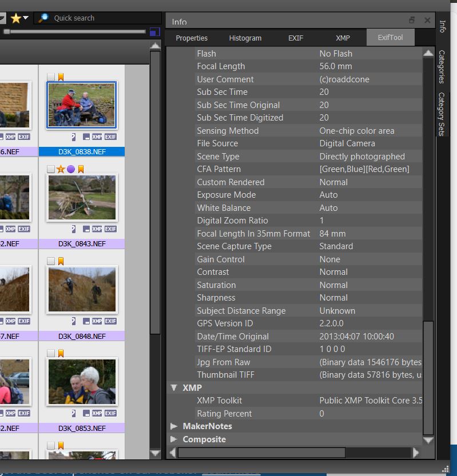Click the orange bookmark flag above D3K_0838.NEF

tap(61, 77)
